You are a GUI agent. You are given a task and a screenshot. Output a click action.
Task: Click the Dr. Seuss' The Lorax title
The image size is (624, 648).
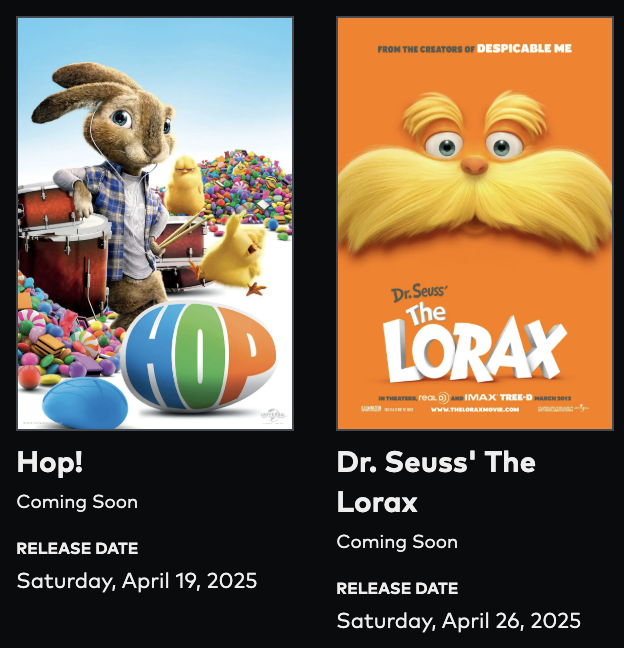click(x=436, y=482)
